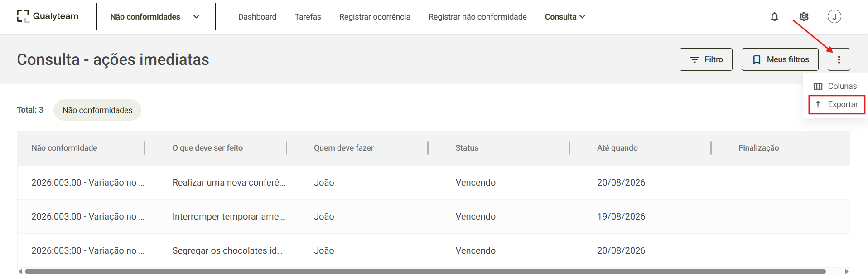Image resolution: width=868 pixels, height=279 pixels.
Task: Open the notifications bell icon
Action: pyautogui.click(x=774, y=17)
